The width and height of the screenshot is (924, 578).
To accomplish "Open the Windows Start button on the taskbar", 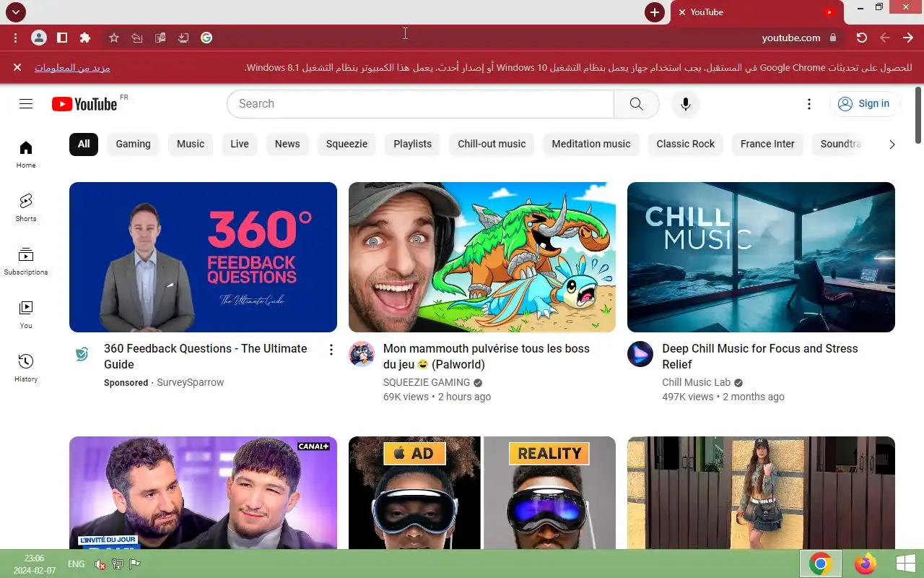I will [906, 564].
